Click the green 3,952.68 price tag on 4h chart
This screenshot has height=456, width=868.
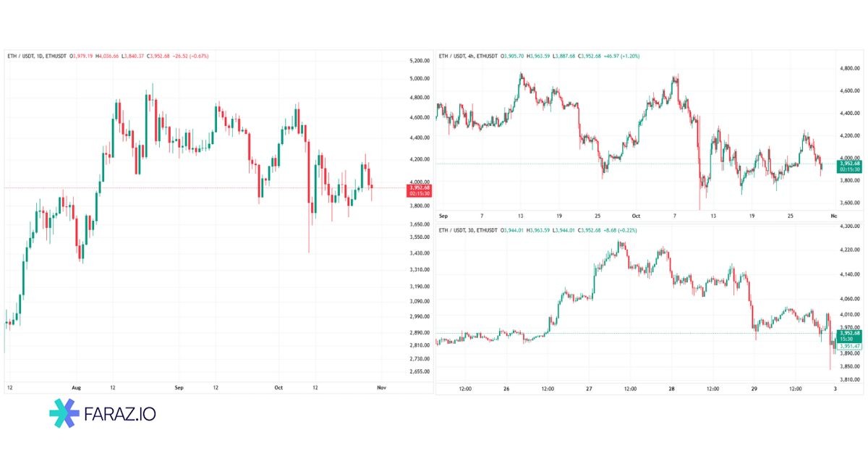pos(849,166)
